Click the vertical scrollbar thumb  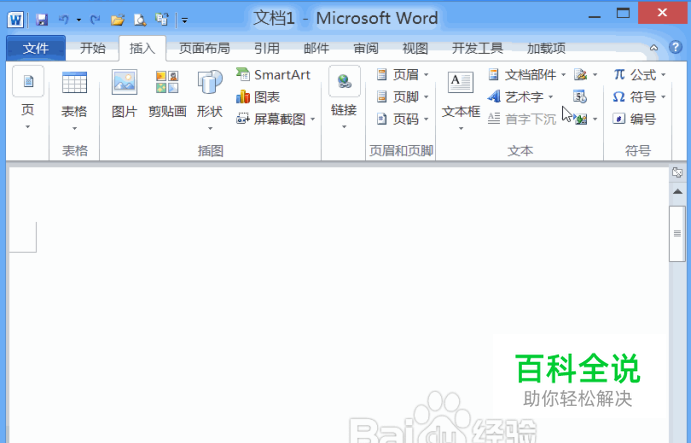(x=677, y=234)
